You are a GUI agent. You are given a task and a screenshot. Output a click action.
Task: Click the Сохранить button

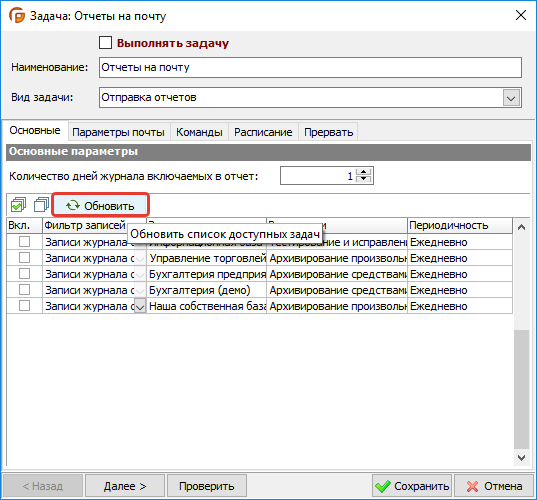[412, 486]
